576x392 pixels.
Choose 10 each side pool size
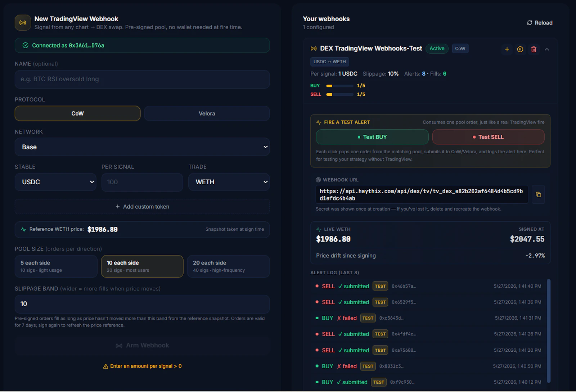(142, 266)
